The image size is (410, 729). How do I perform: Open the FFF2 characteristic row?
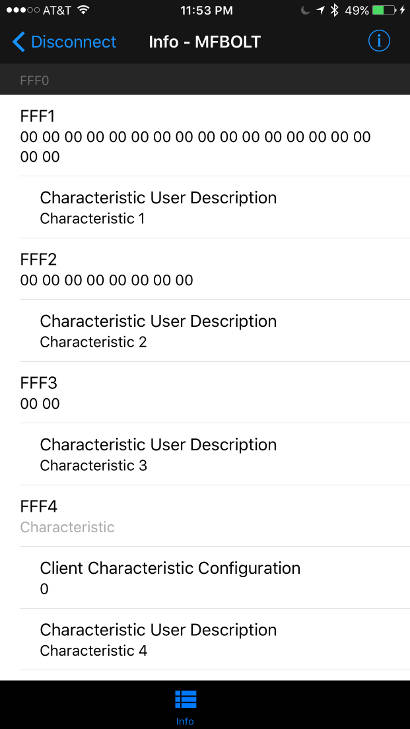pos(205,269)
